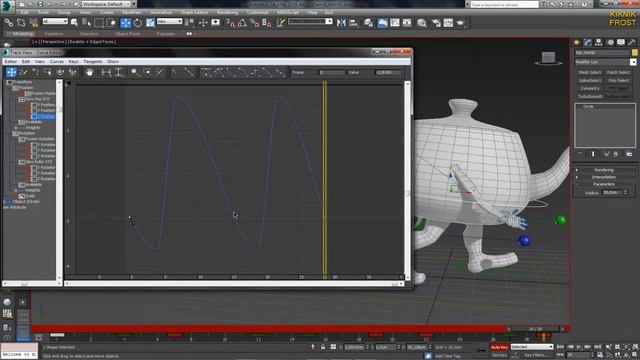
Task: Open the Show menu in Track View
Action: [x=113, y=62]
